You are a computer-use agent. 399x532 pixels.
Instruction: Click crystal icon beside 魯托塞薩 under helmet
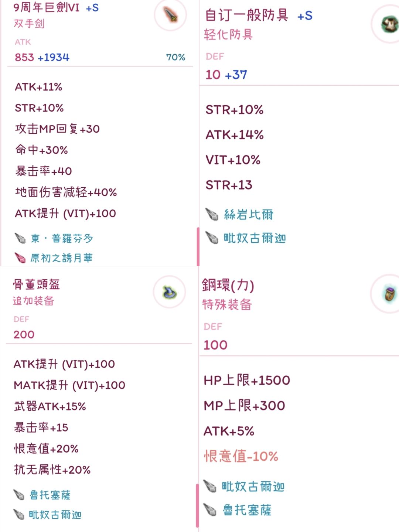pyautogui.click(x=19, y=494)
